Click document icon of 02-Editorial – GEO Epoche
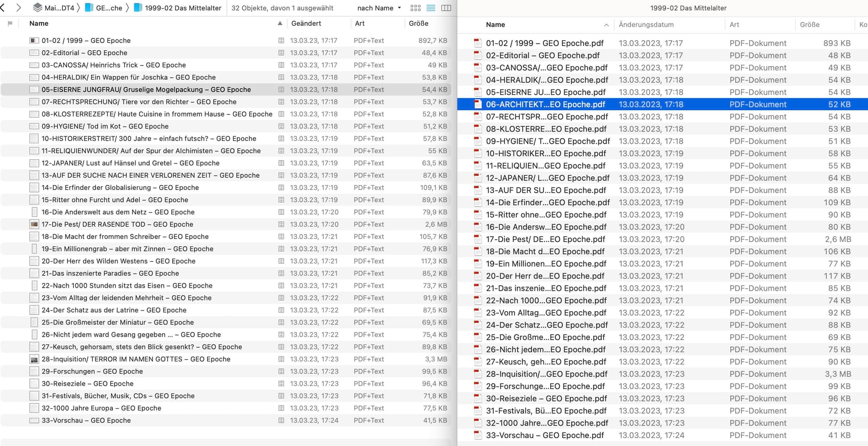 [34, 52]
